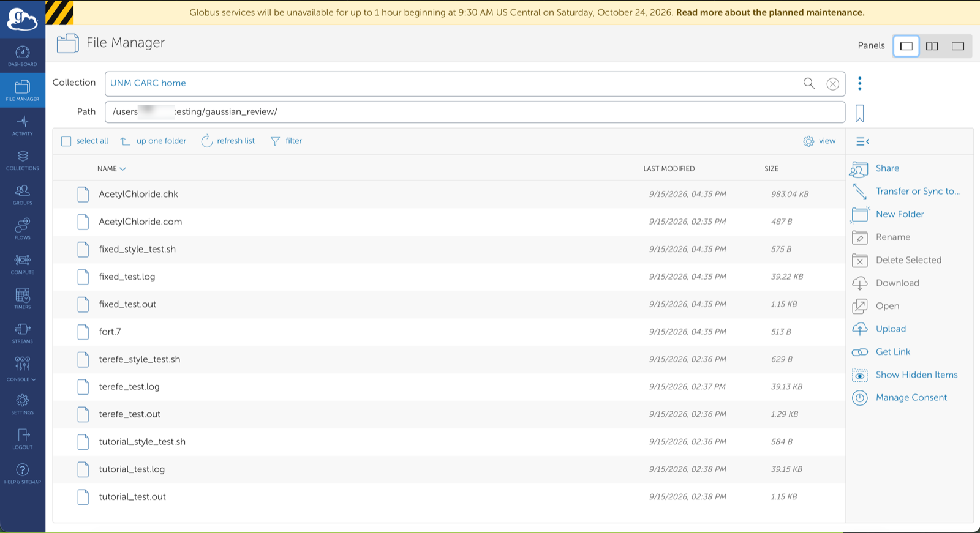Open the view settings
Screen dimensions: 980x533
click(820, 141)
